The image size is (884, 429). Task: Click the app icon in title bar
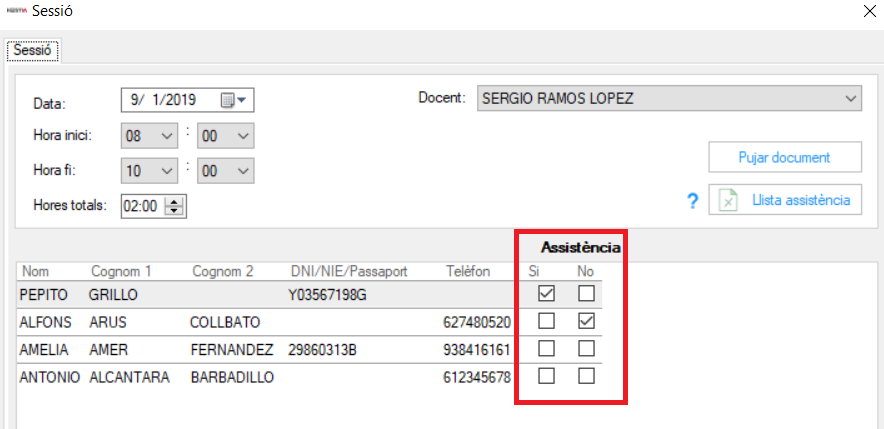[x=15, y=11]
